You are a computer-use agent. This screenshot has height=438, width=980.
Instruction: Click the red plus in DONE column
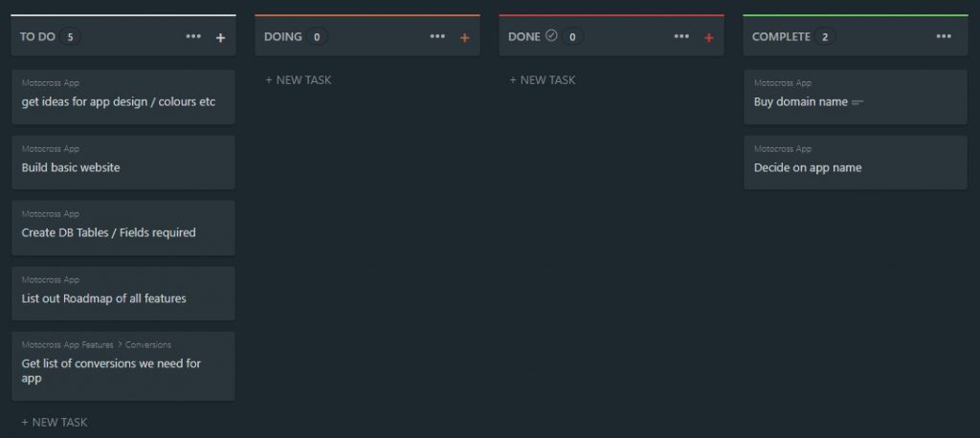708,37
